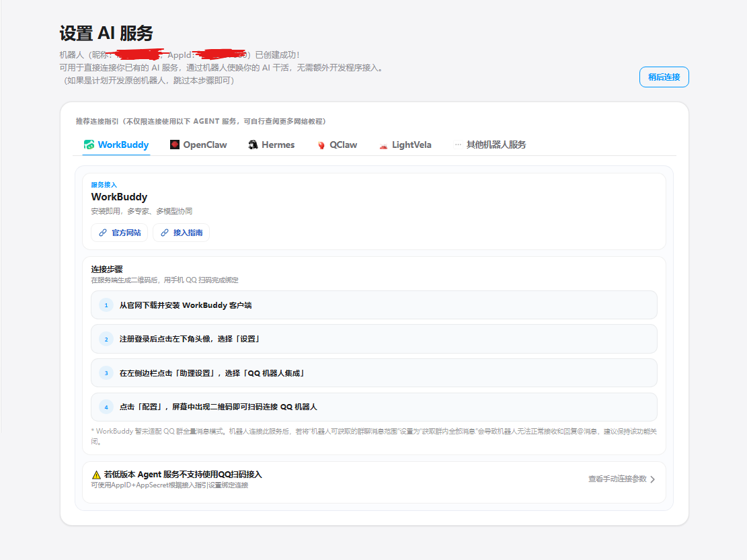This screenshot has height=560, width=747.
Task: Click step number 1 circle badge
Action: [106, 305]
